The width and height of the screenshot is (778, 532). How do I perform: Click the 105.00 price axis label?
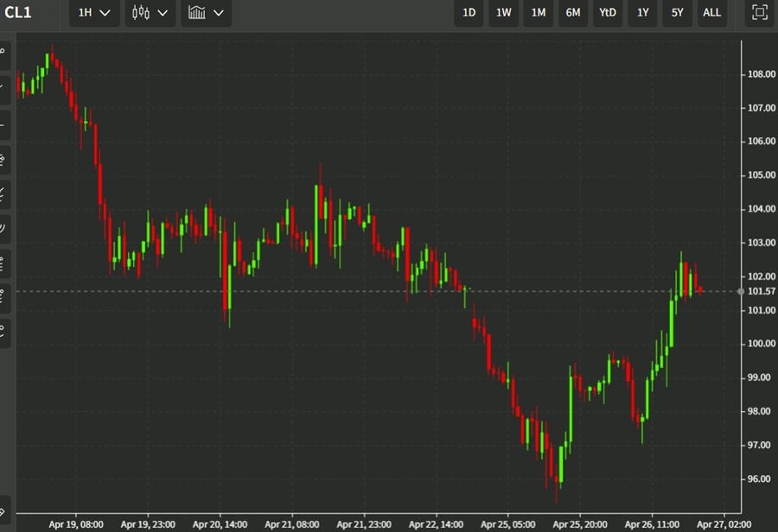[x=761, y=175]
